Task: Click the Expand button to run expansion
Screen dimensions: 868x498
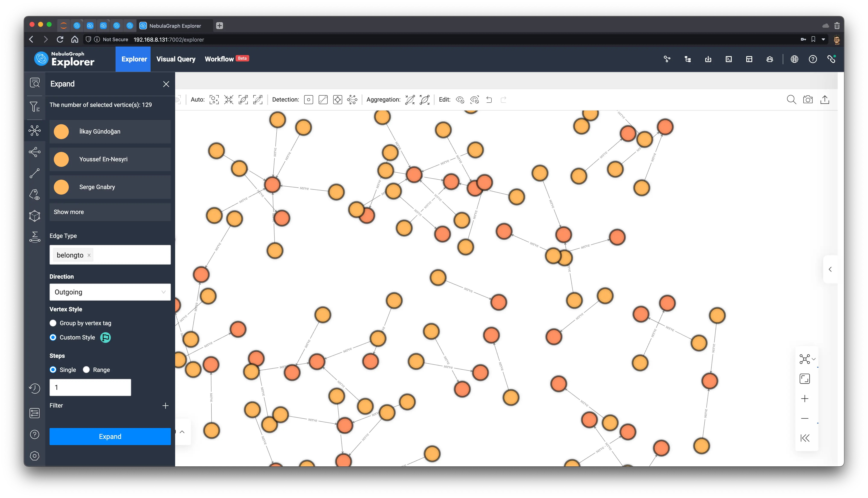Action: 110,436
